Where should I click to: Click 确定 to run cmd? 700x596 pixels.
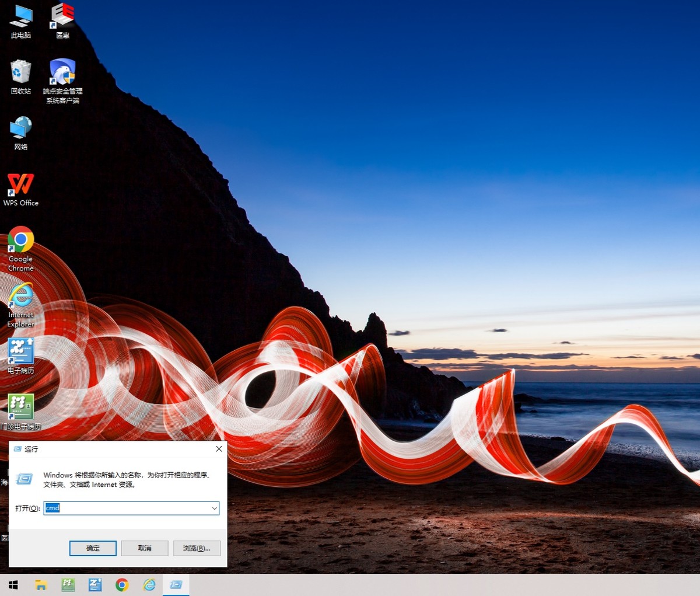[93, 548]
